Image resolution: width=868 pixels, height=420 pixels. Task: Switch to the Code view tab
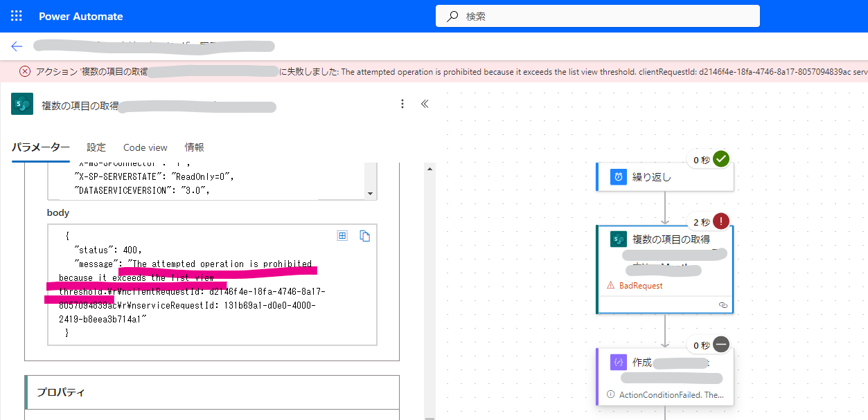point(145,147)
